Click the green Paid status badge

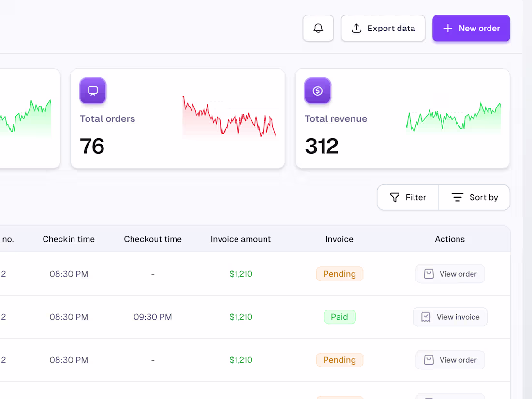[340, 317]
